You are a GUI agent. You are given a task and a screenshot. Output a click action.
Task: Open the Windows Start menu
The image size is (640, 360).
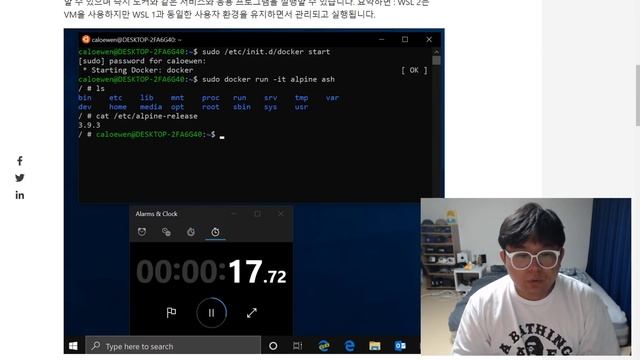(73, 346)
